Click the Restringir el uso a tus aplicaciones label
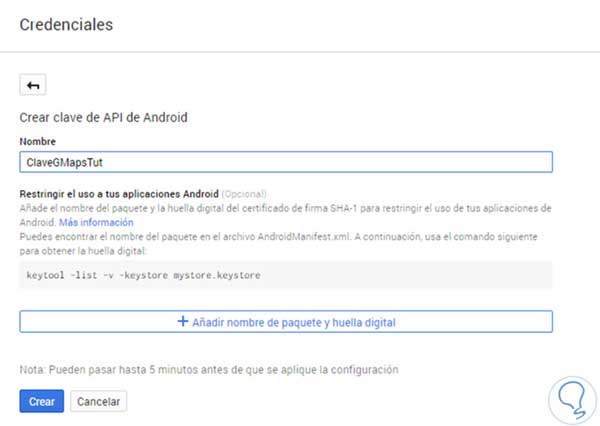 point(119,192)
